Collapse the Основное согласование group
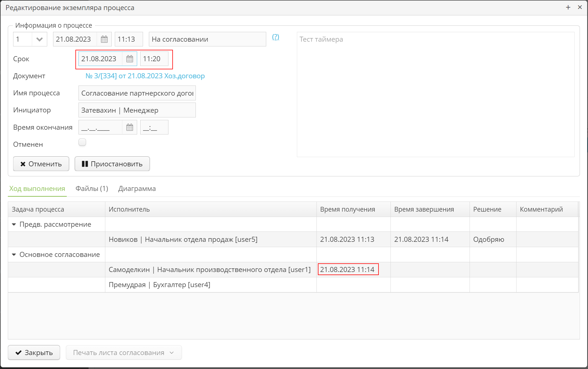The width and height of the screenshot is (588, 369). pos(14,255)
